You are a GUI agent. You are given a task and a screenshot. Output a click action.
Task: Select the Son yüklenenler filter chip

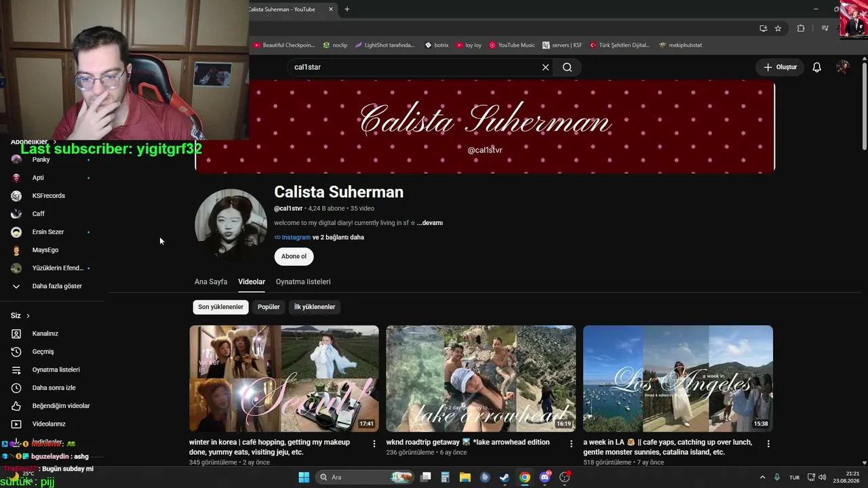click(220, 307)
